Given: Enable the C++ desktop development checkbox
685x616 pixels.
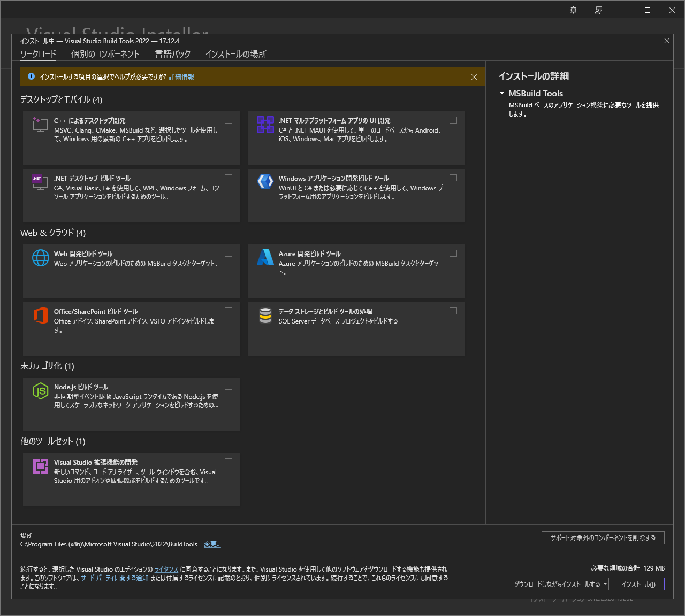Looking at the screenshot, I should click(x=229, y=120).
